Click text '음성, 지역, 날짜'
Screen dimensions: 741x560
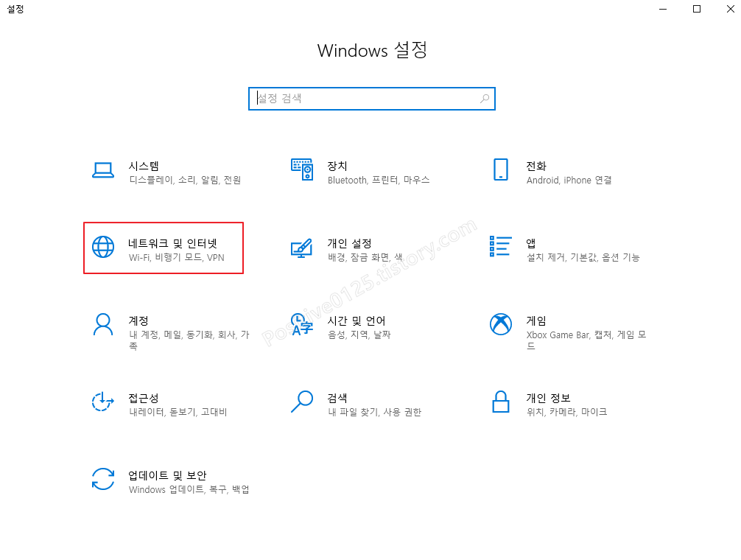coord(359,335)
